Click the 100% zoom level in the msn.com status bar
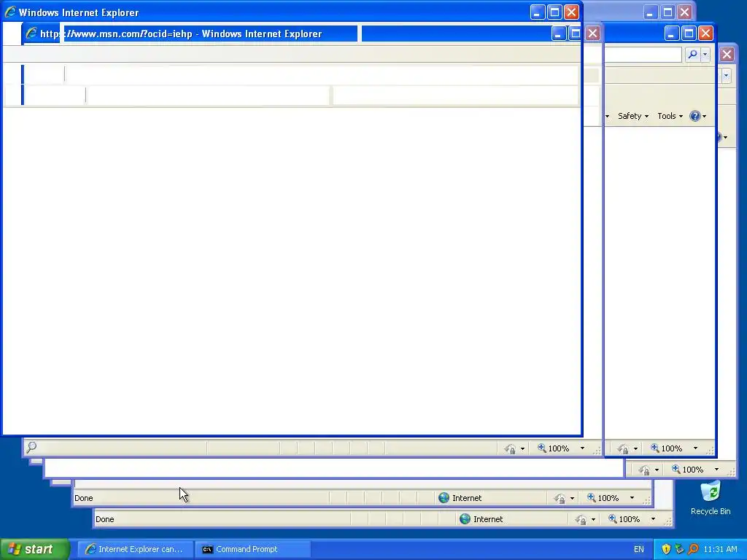 click(x=554, y=448)
